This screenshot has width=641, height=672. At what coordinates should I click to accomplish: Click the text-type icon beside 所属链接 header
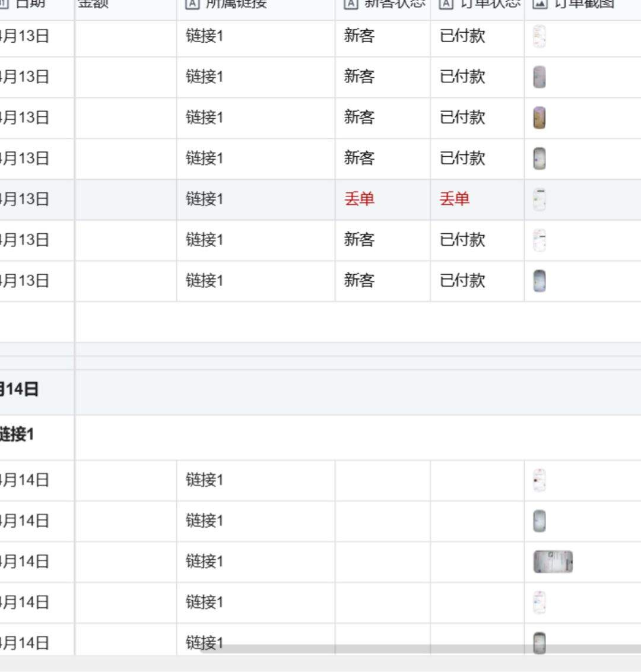point(192,4)
